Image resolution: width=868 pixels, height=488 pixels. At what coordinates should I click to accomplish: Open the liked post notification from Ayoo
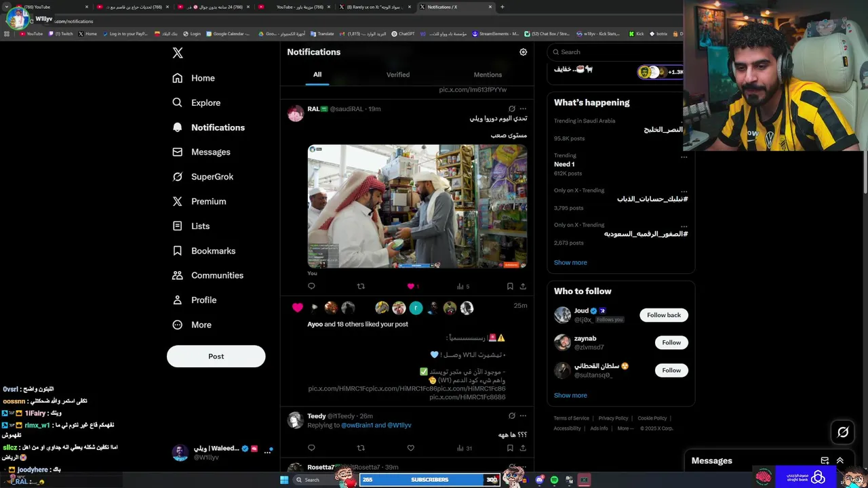coord(407,352)
